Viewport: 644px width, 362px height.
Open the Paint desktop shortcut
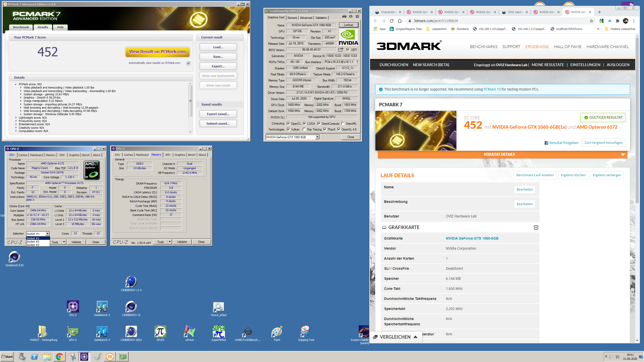point(277,333)
